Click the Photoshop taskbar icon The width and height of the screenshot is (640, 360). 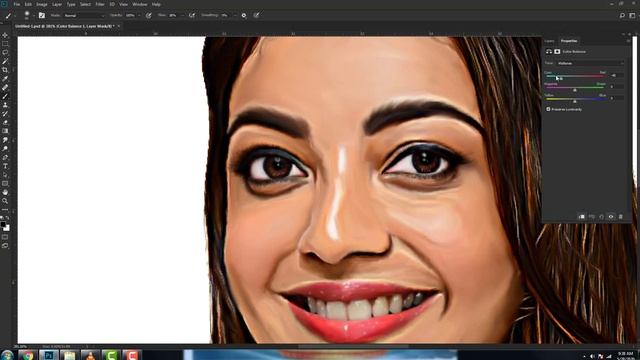49,355
